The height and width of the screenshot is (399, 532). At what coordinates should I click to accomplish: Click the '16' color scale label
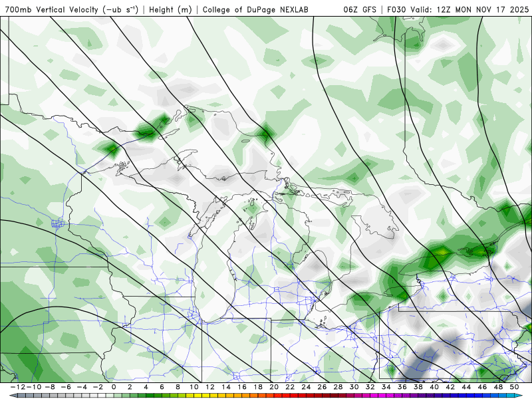tap(242, 387)
